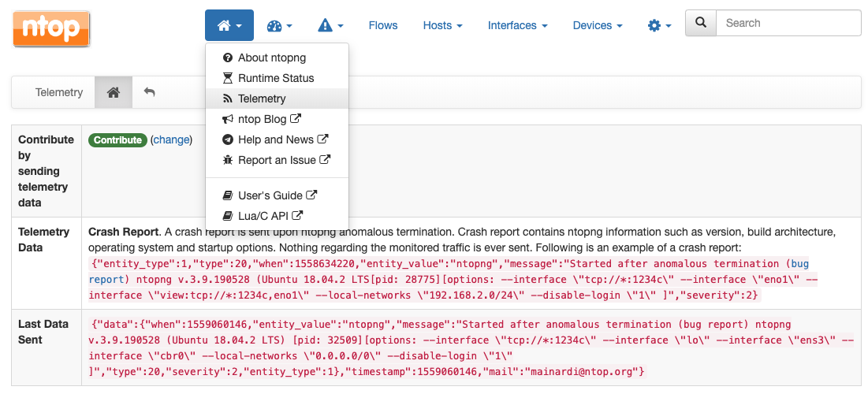Click the Telemetry Data row label
This screenshot has height=394, width=868.
tap(43, 240)
